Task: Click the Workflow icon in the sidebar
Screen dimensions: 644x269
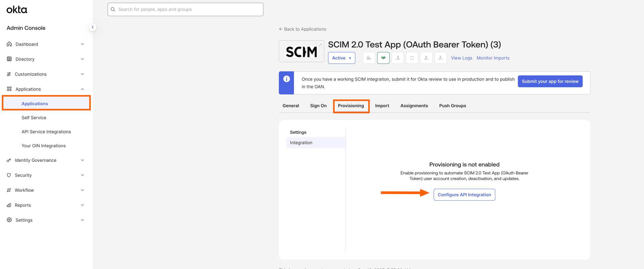Action: pyautogui.click(x=9, y=190)
